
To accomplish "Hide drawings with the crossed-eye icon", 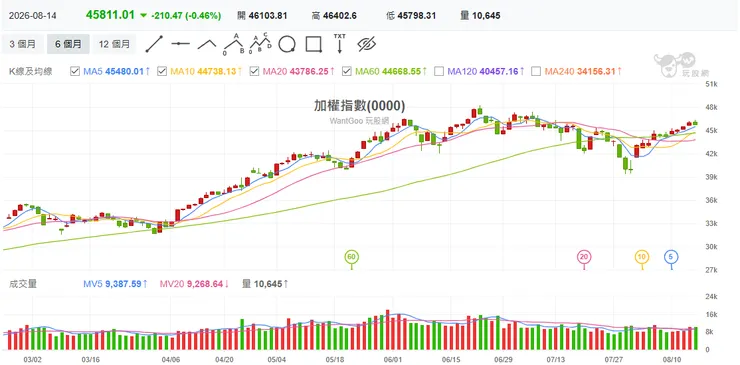I will pos(366,44).
